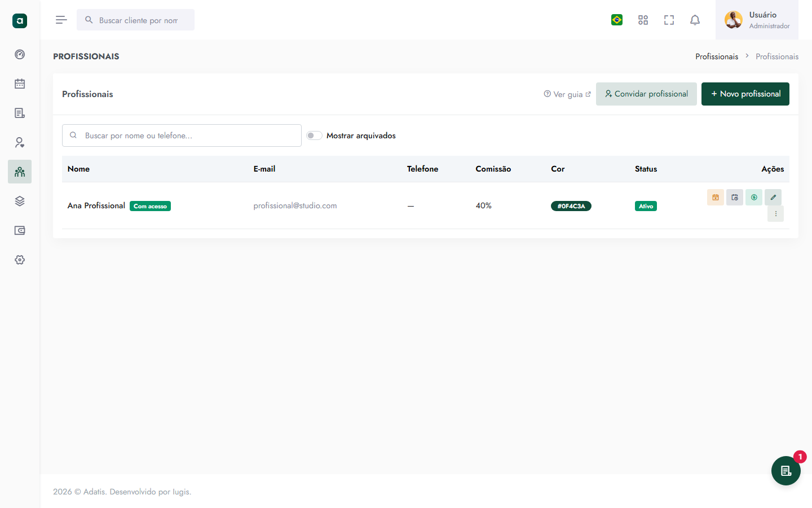The width and height of the screenshot is (812, 508).
Task: Focus the Buscar por nome ou telefone field
Action: click(182, 135)
